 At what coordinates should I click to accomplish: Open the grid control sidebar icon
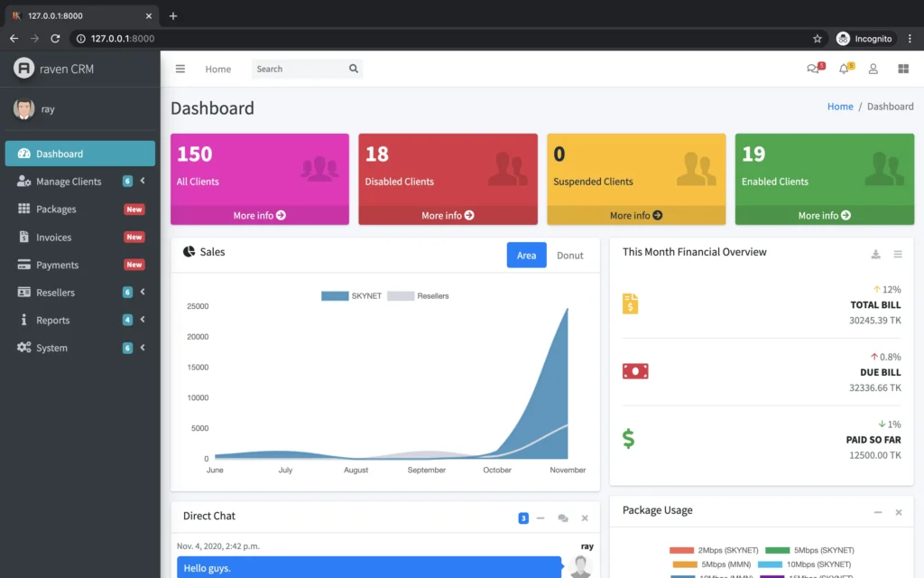pyautogui.click(x=903, y=69)
